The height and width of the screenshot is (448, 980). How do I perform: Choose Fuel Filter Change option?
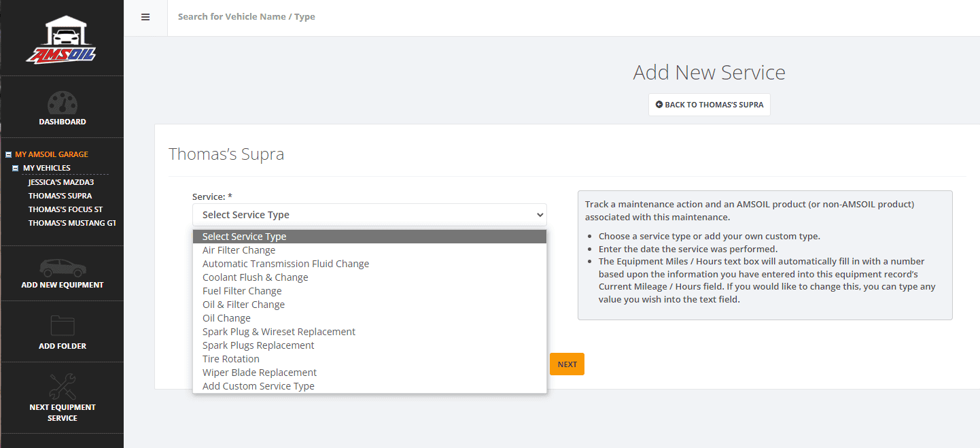tap(370, 291)
